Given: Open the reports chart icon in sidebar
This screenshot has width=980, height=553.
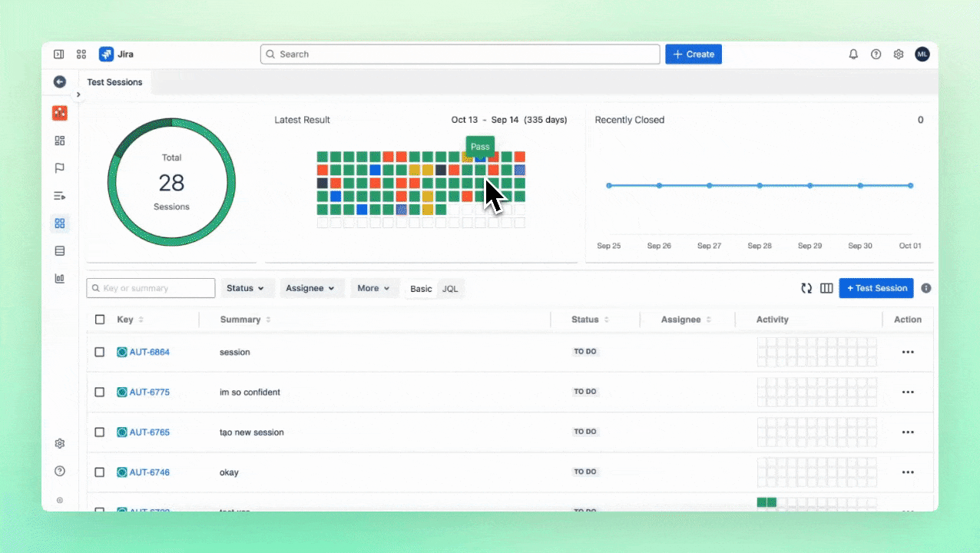Looking at the screenshot, I should click(x=60, y=278).
